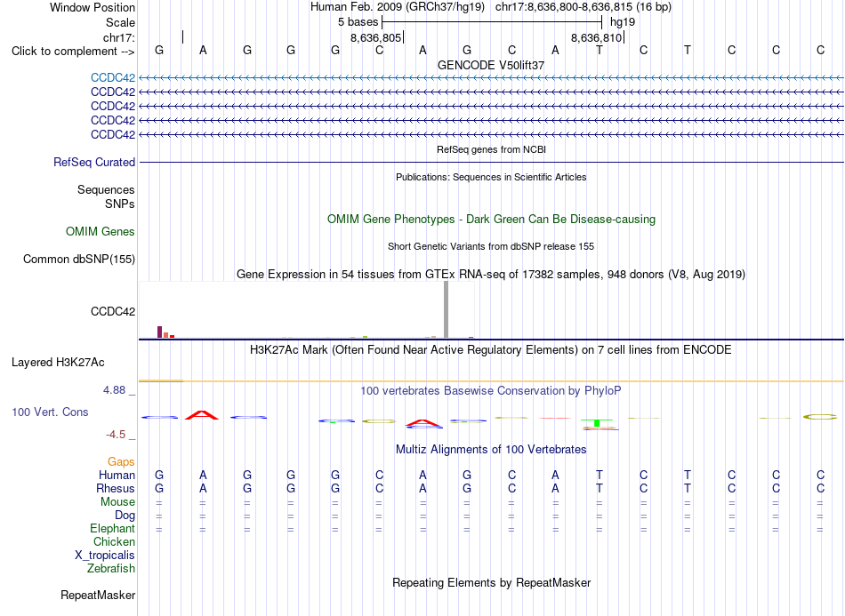
Task: Click the Dog alignment row label
Action: click(x=125, y=516)
